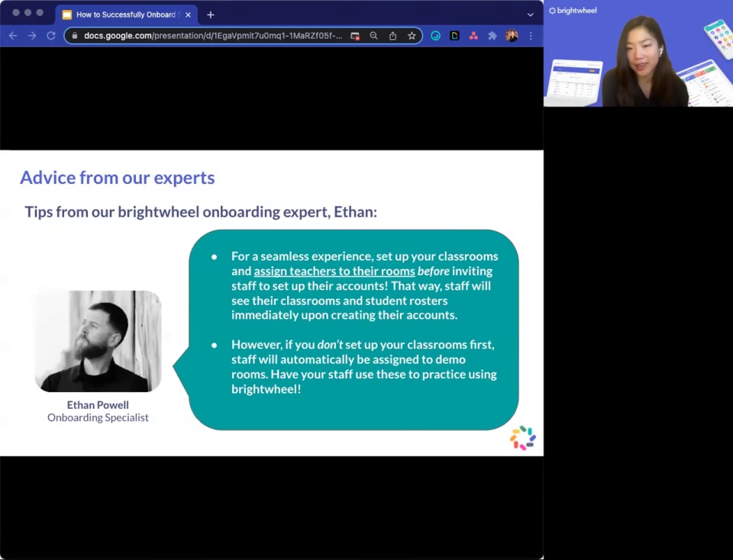Open Chrome's three-dot menu

pyautogui.click(x=531, y=36)
